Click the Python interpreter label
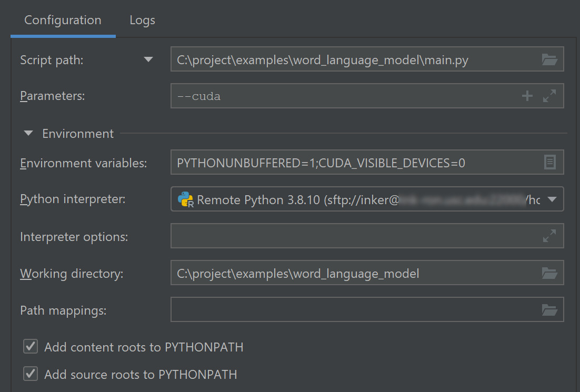 (x=73, y=199)
